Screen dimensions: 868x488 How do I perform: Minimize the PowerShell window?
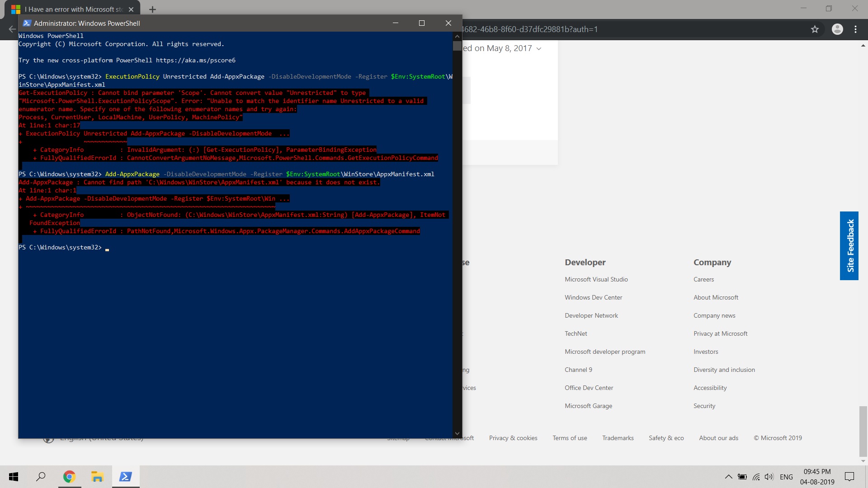(x=395, y=23)
